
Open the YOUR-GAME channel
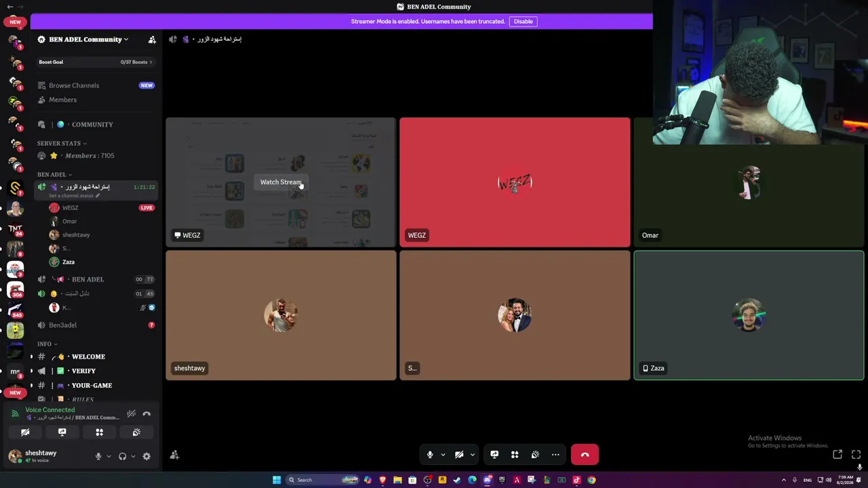tap(96, 386)
